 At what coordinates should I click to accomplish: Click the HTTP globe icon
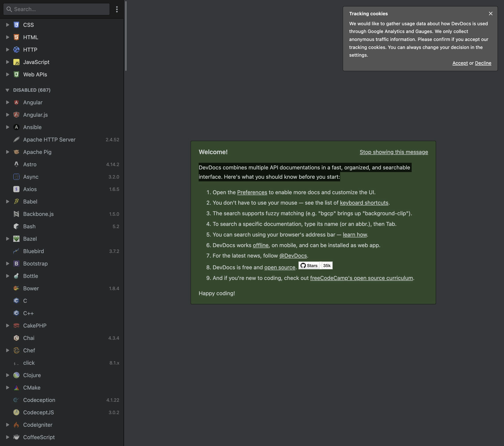pyautogui.click(x=16, y=50)
